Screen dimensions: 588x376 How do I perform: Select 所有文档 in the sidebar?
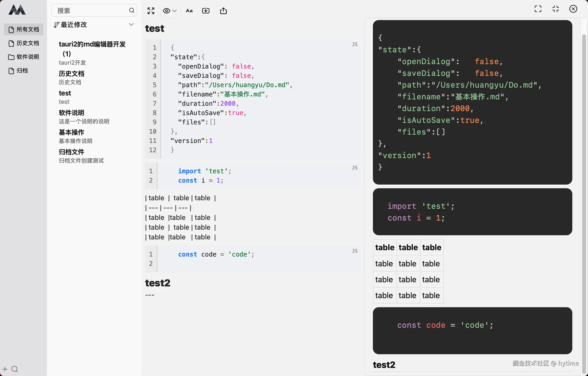pos(24,29)
